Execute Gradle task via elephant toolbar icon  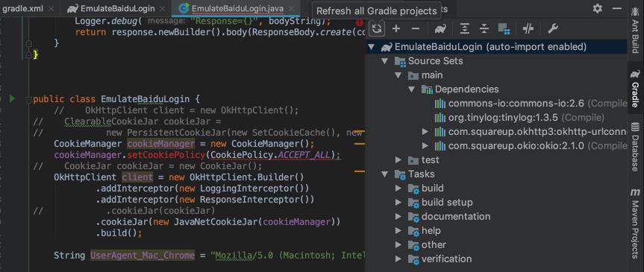click(441, 29)
